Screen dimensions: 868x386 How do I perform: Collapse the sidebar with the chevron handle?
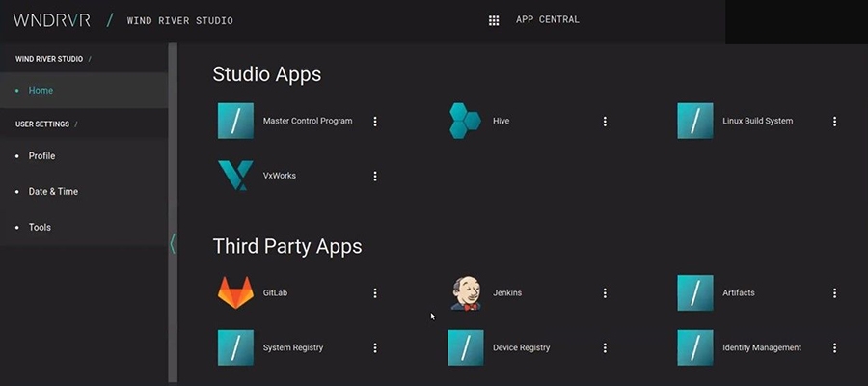[x=173, y=244]
